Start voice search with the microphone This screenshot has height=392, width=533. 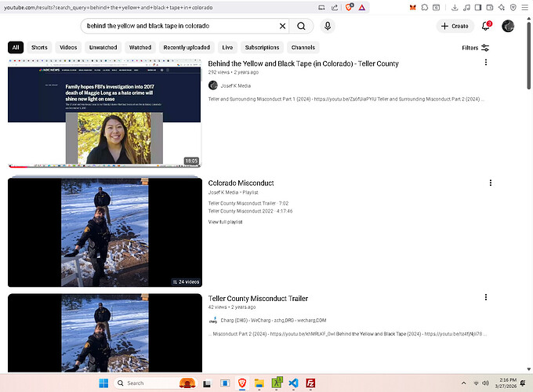point(328,26)
